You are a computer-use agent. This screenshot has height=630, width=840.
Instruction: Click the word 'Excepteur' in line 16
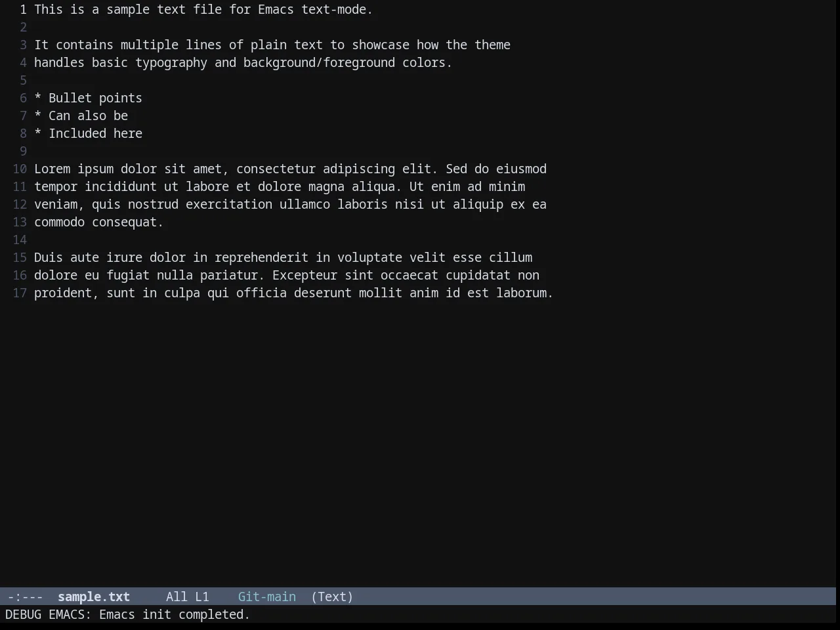304,275
